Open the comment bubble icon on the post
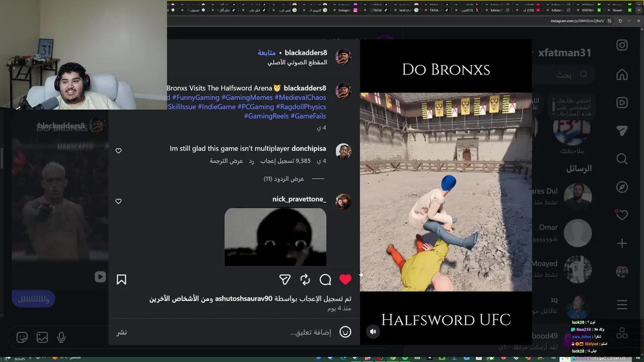Screen dimensions: 644x362 [x=326, y=280]
